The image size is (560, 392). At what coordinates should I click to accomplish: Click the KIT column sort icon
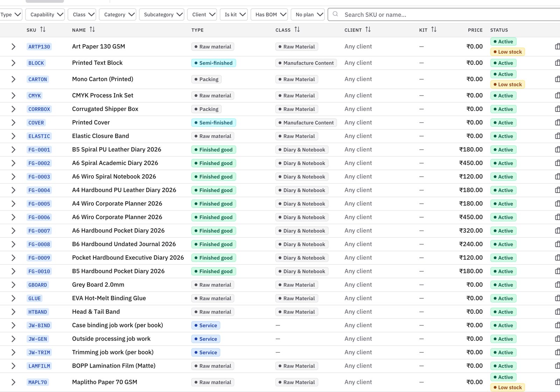434,30
